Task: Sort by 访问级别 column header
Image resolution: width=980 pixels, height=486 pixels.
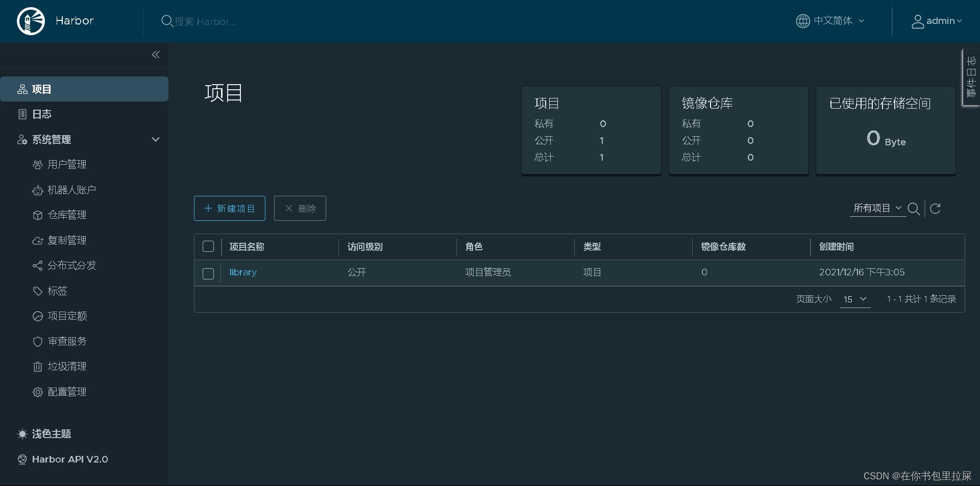Action: tap(365, 247)
